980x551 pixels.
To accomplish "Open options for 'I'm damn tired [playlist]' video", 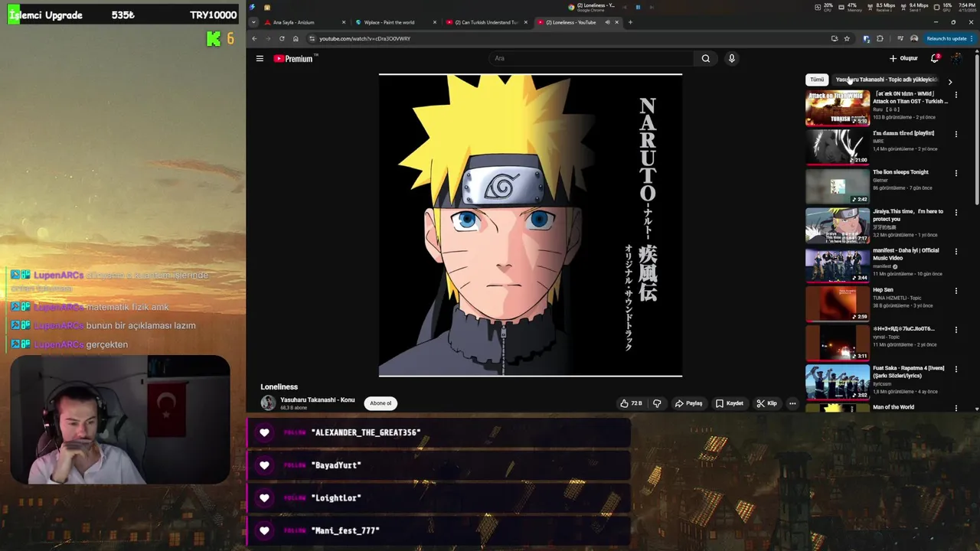I will click(x=956, y=134).
